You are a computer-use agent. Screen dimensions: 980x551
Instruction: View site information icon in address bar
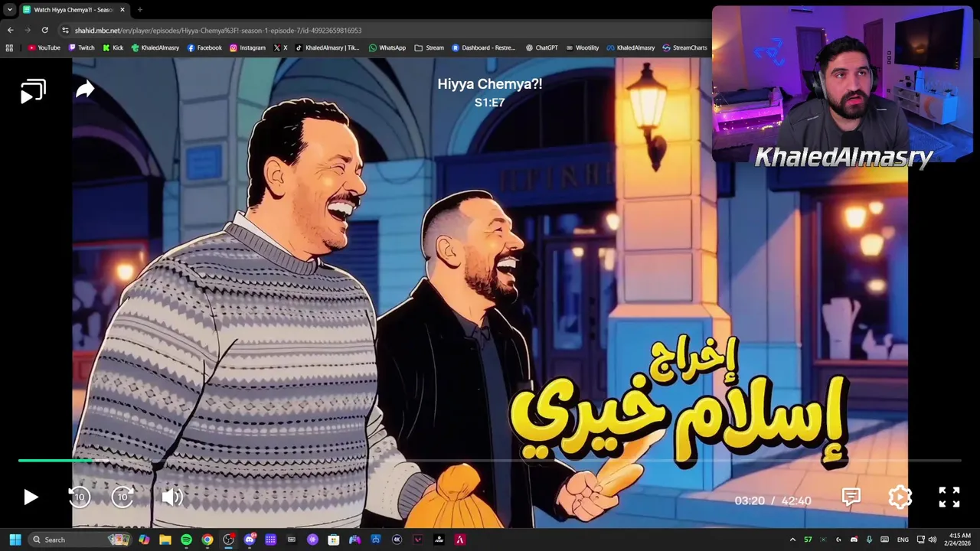pos(66,30)
